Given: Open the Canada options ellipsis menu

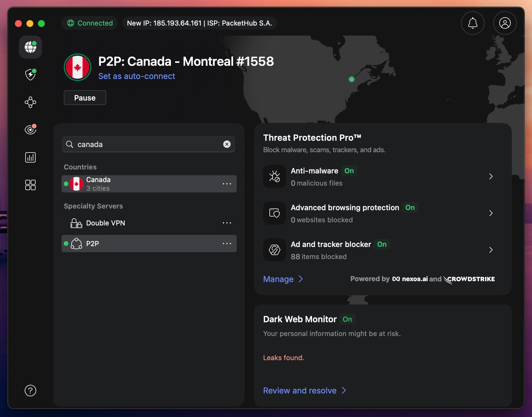Looking at the screenshot, I should 227,184.
